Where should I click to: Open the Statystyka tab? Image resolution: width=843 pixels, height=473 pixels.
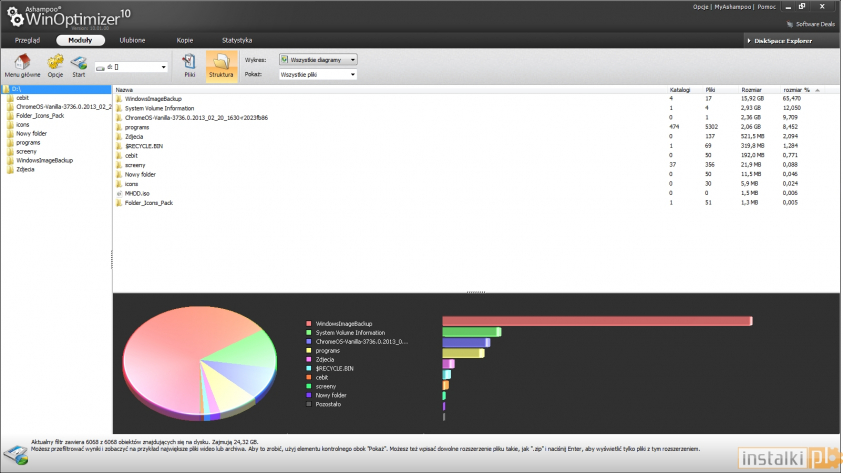click(237, 40)
